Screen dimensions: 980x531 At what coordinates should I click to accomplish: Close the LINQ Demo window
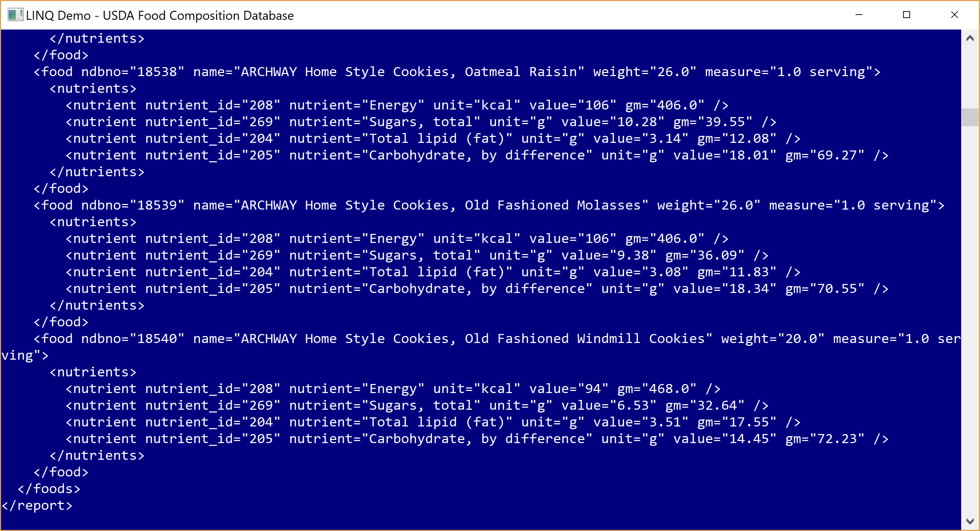(955, 15)
